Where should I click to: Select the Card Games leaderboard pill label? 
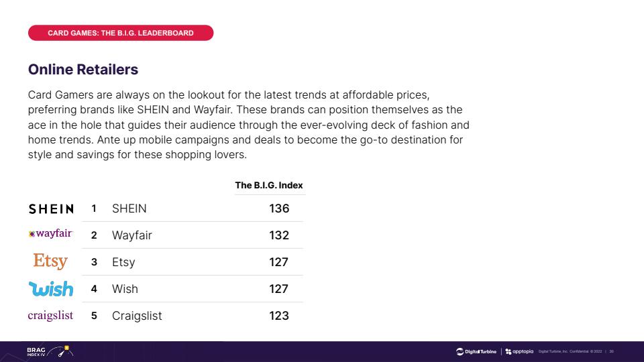(x=121, y=33)
